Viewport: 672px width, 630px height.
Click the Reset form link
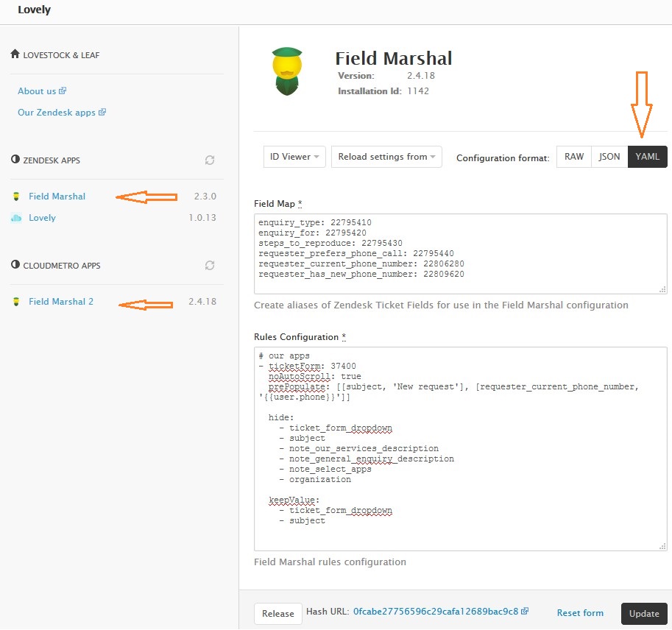pos(580,613)
